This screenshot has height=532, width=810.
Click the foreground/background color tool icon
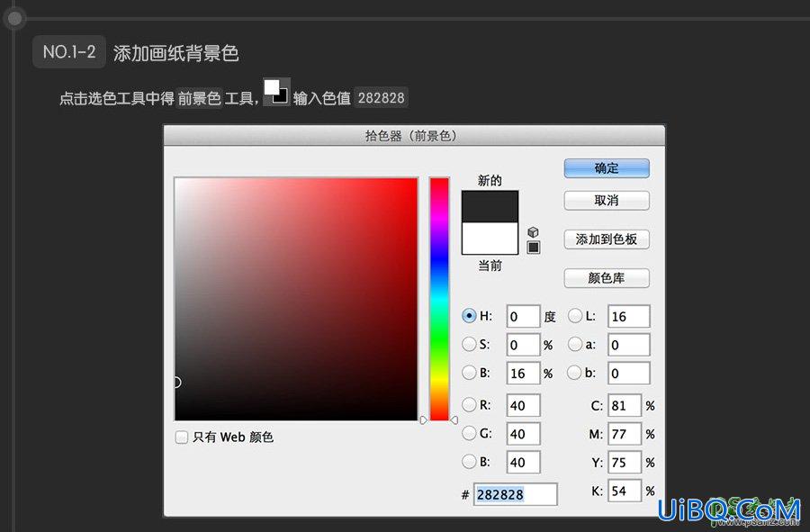tap(277, 92)
